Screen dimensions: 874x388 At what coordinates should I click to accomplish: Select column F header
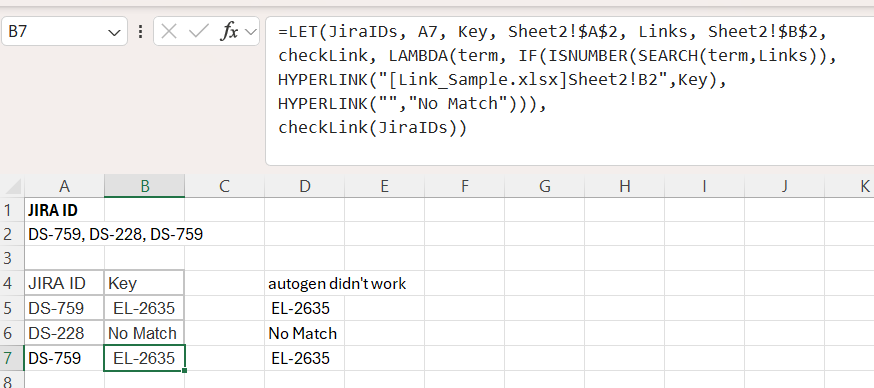(x=464, y=186)
